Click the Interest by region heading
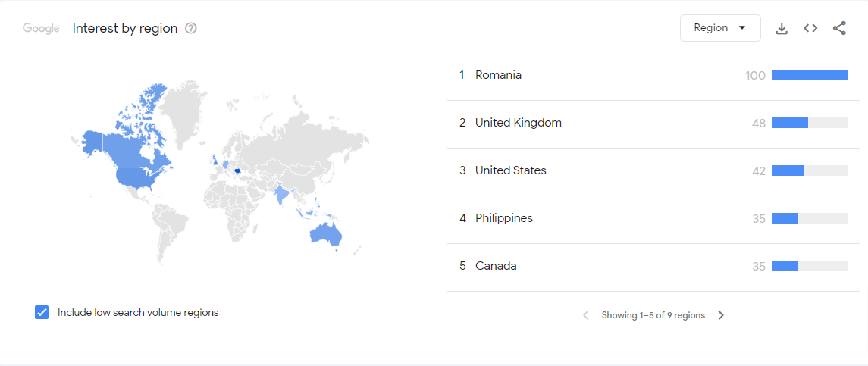The height and width of the screenshot is (366, 868). click(x=125, y=28)
